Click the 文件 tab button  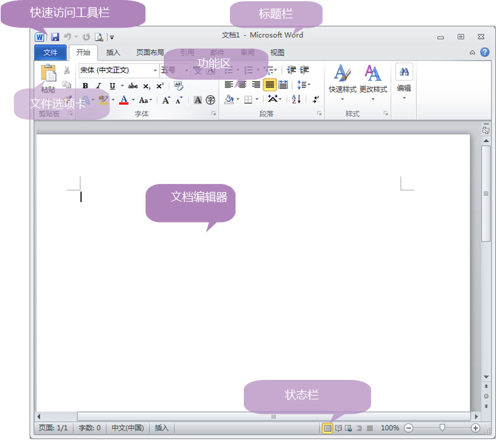[x=50, y=53]
